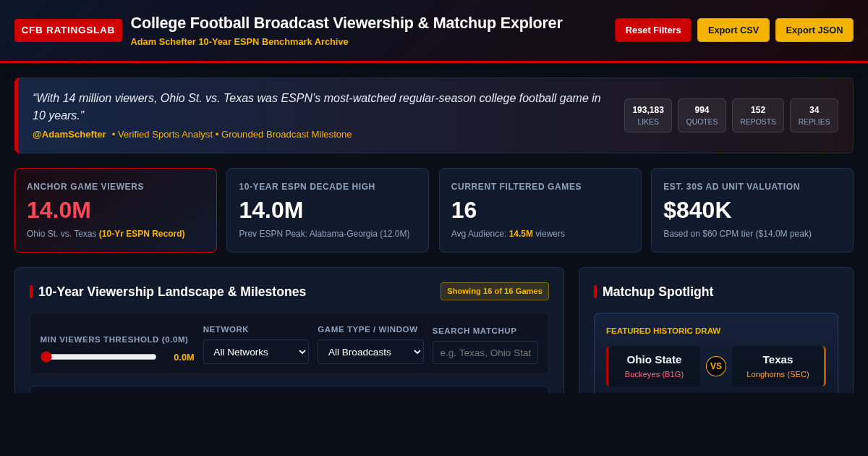Click the Showing 16 of 16 Games badge
The image size is (868, 456).
(x=495, y=291)
